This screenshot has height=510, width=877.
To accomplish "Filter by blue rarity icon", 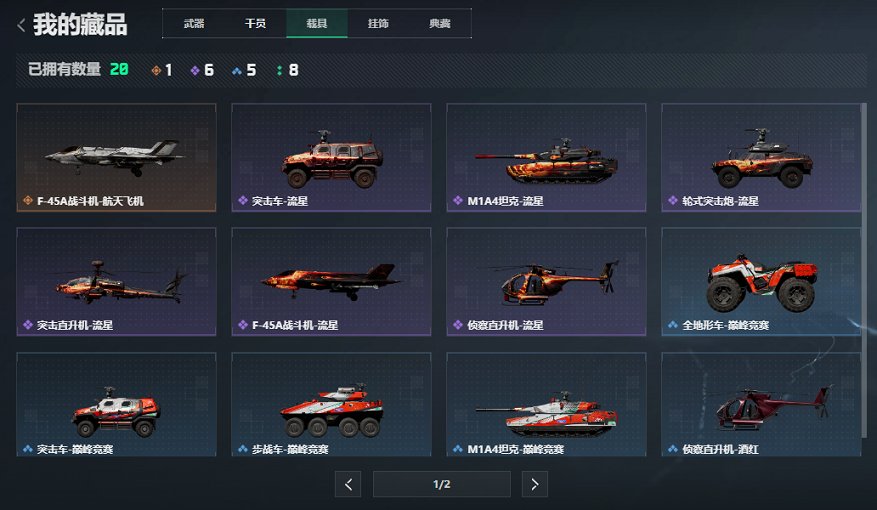I will [x=237, y=70].
